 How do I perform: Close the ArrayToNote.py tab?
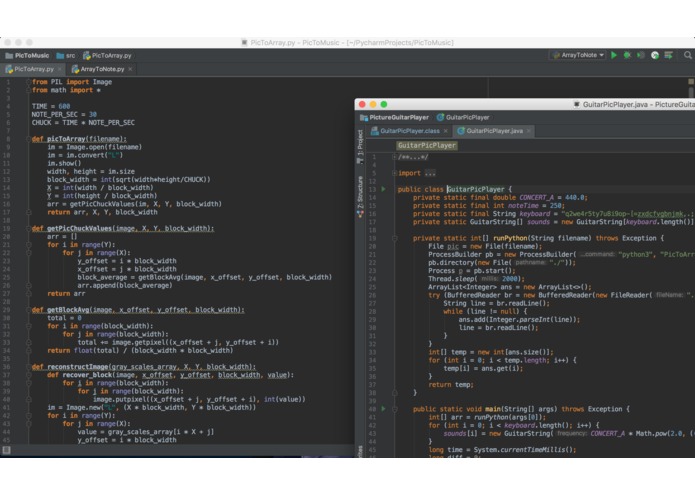pos(130,69)
